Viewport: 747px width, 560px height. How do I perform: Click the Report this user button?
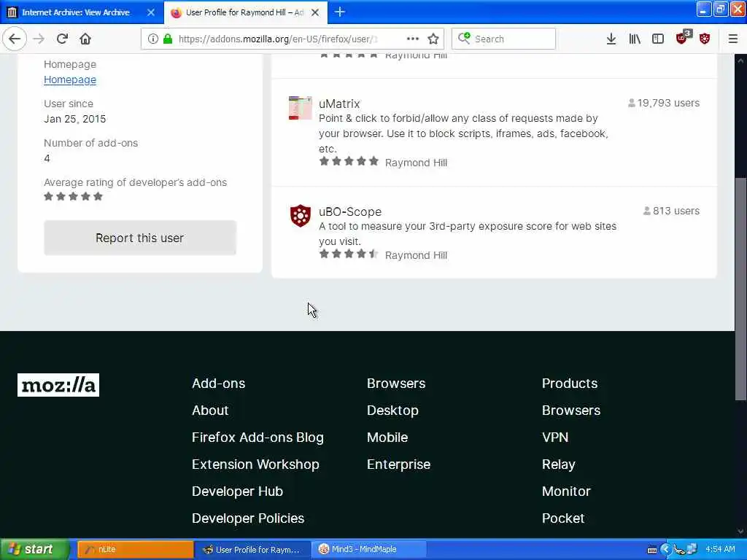point(140,238)
